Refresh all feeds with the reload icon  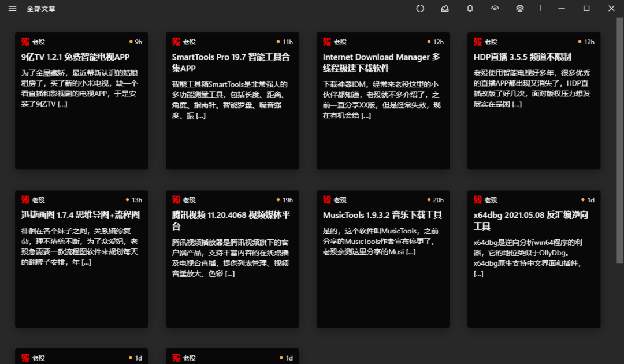coord(420,8)
